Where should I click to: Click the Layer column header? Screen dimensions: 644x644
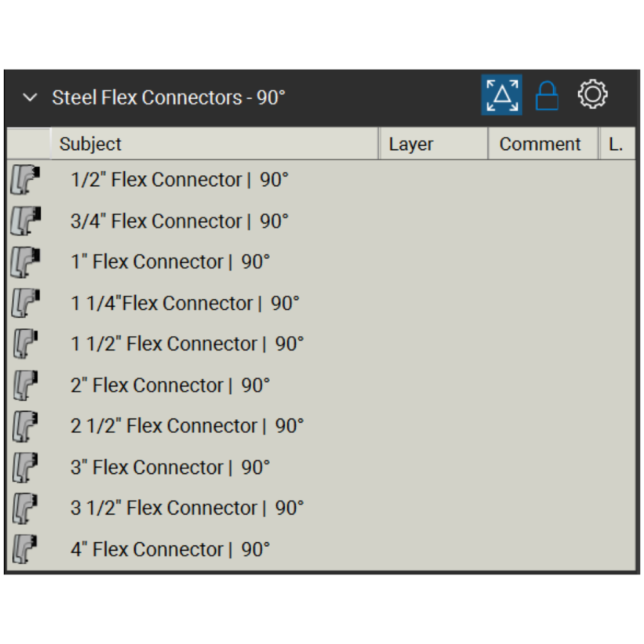[x=433, y=144]
